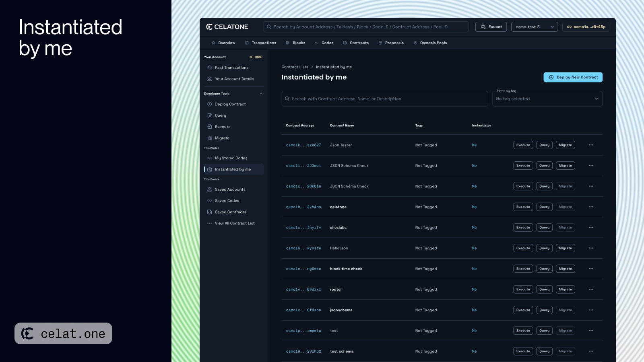This screenshot has height=362, width=644.
Task: Click the wallet link icon beside osmo1a...r9t45p
Action: [x=569, y=27]
